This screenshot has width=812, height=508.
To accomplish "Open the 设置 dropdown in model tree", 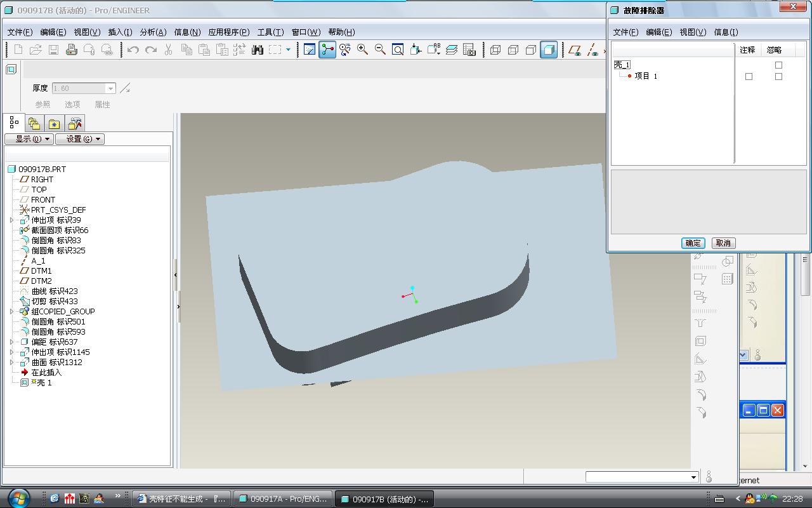I will pos(80,139).
